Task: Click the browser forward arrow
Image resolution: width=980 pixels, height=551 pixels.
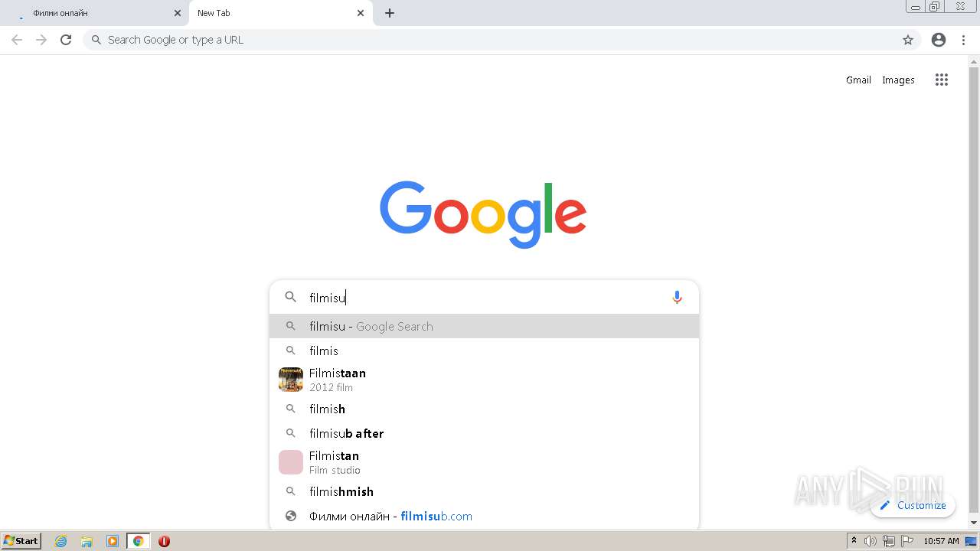Action: [41, 40]
